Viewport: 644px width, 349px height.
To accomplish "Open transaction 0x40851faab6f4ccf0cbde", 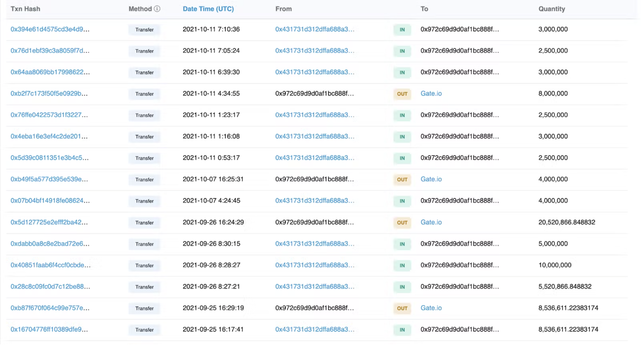I will (51, 265).
